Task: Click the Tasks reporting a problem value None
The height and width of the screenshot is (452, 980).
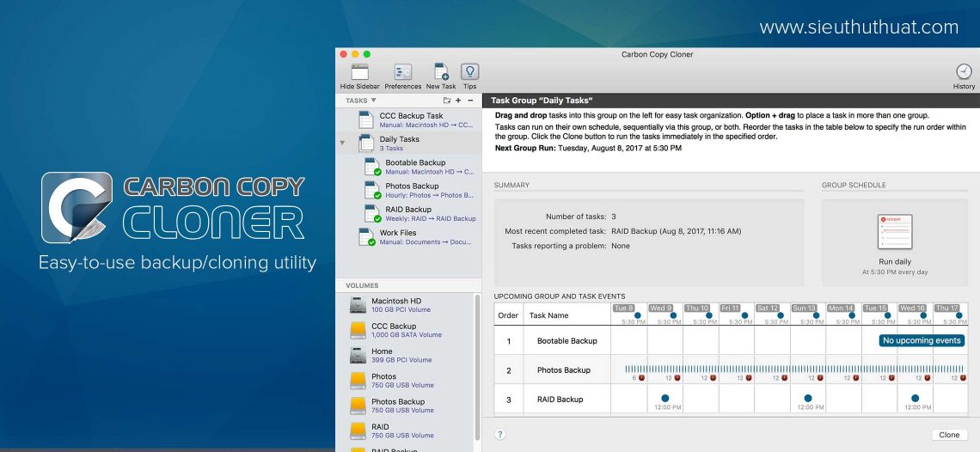Action: pyautogui.click(x=621, y=246)
